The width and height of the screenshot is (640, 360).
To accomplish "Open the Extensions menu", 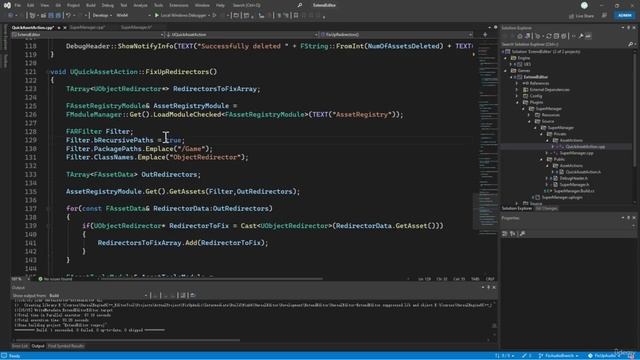I will [x=179, y=5].
